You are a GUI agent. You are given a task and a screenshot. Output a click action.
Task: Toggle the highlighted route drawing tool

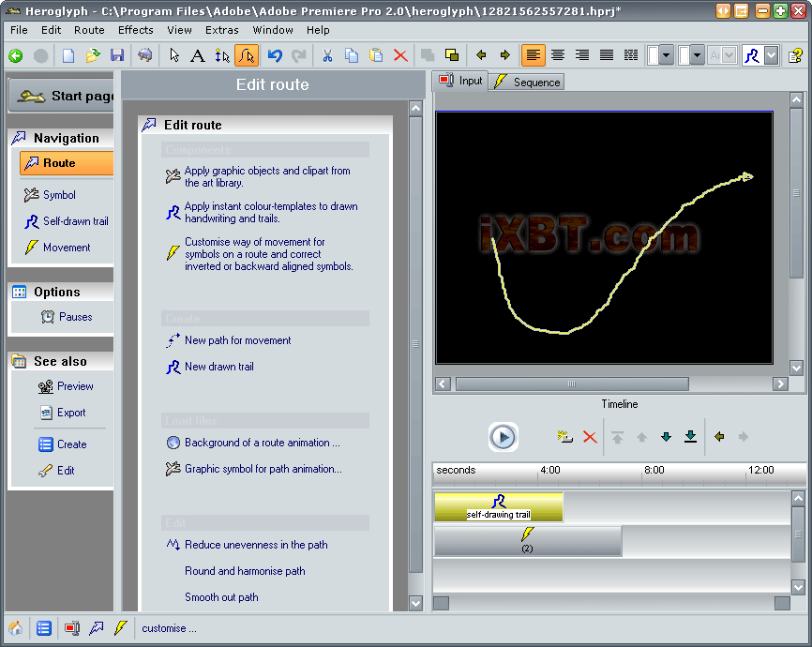pyautogui.click(x=246, y=55)
